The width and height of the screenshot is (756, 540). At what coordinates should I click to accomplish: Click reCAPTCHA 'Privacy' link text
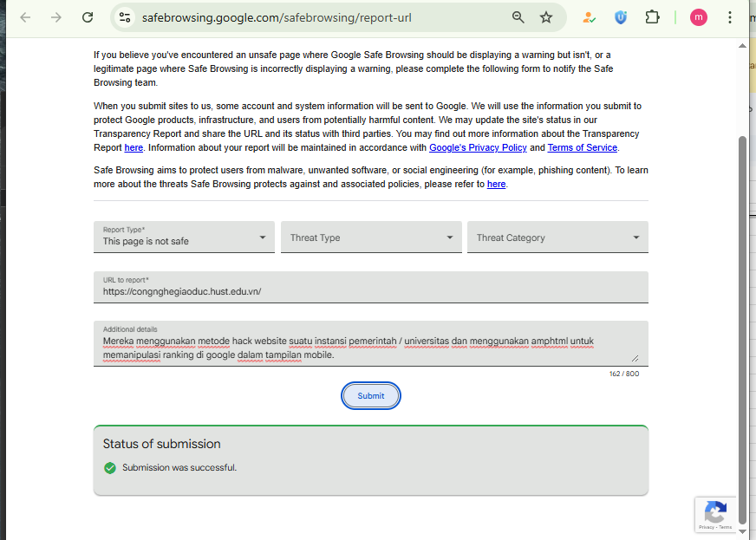point(707,528)
